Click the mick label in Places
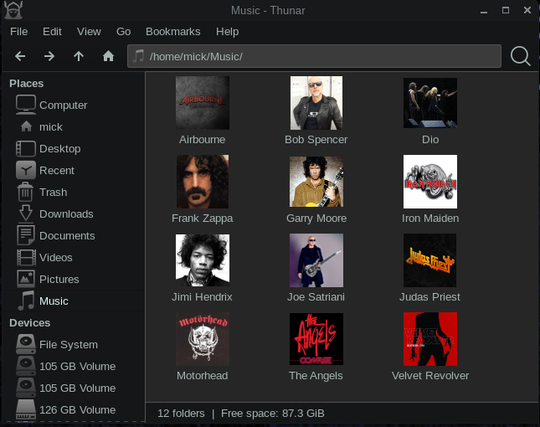540x427 pixels. pyautogui.click(x=51, y=127)
